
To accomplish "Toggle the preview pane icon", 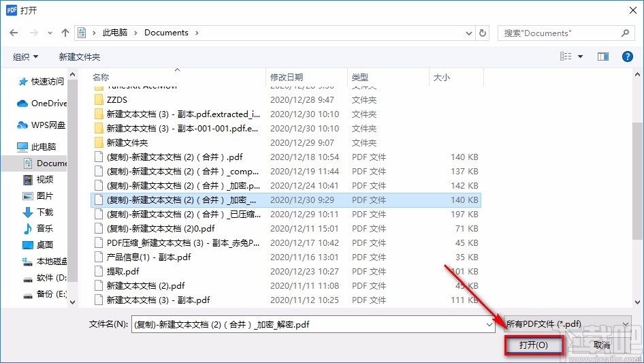I will [603, 57].
